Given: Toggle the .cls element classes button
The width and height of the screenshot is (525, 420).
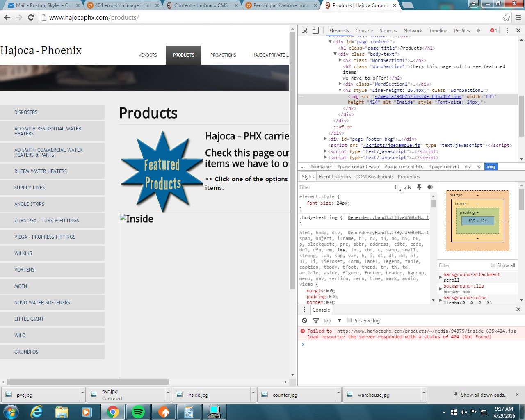Looking at the screenshot, I should 407,187.
